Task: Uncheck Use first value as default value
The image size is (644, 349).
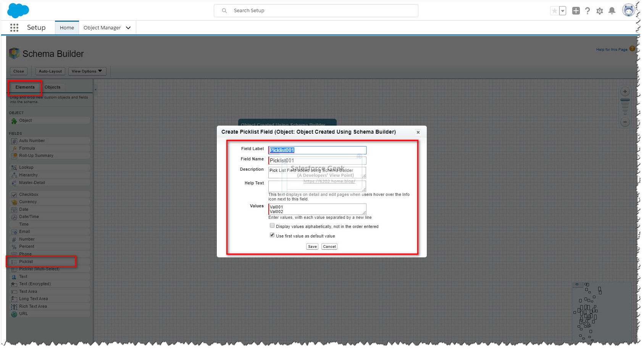Action: [272, 235]
